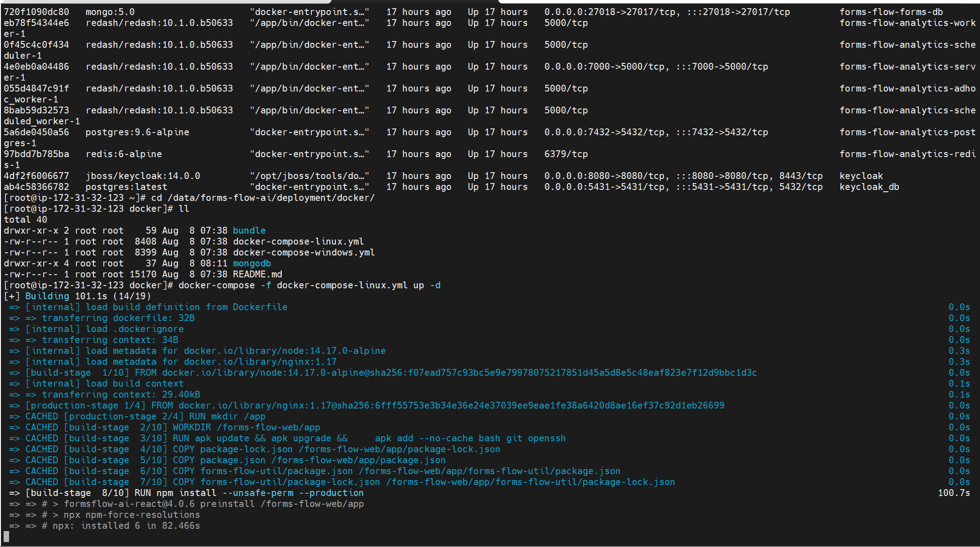Select the docker-compose-windows.yml filename
980x547 pixels.
coord(303,252)
